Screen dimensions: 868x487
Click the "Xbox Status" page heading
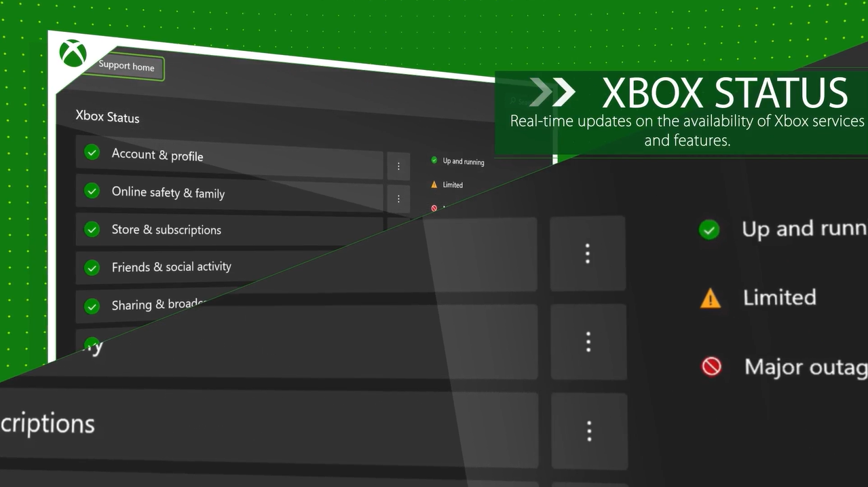107,116
